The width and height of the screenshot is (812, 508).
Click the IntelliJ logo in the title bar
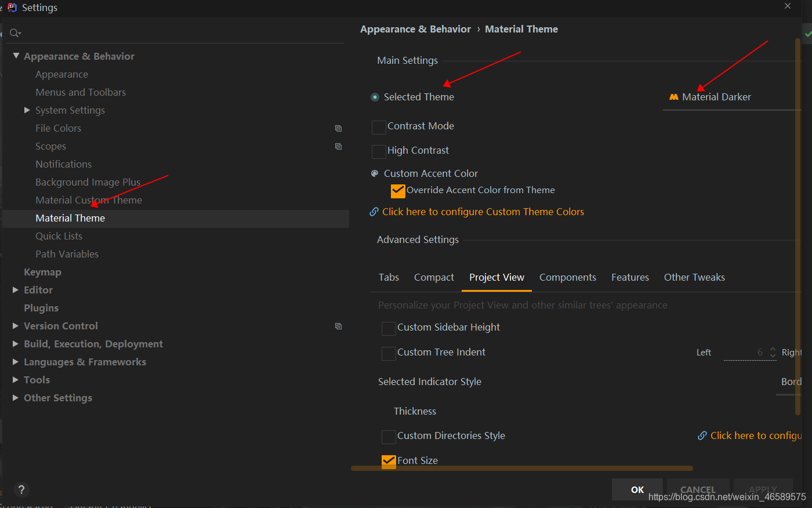(x=12, y=7)
